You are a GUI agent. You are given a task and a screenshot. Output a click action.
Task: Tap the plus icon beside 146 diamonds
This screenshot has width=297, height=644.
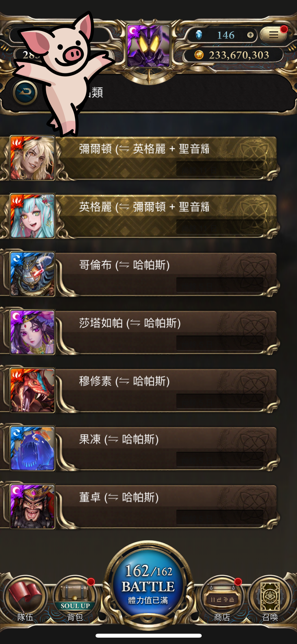tap(250, 35)
